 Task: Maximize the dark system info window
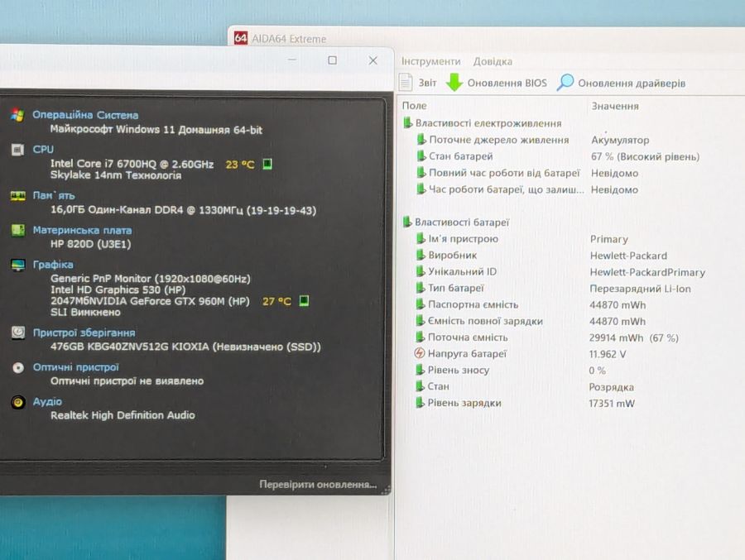(x=333, y=60)
